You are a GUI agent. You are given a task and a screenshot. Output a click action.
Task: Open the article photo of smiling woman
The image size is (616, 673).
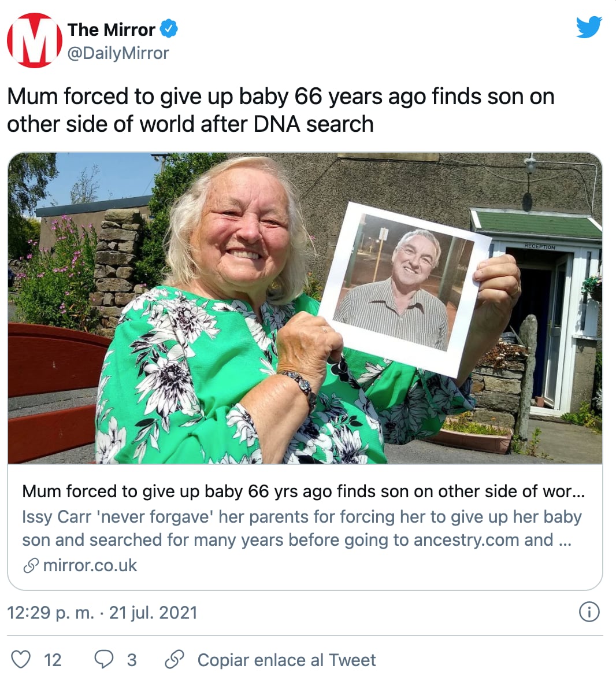[x=305, y=308]
